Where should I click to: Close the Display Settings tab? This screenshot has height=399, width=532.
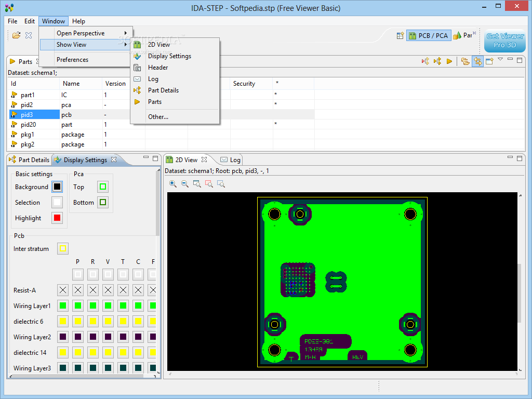(x=114, y=159)
